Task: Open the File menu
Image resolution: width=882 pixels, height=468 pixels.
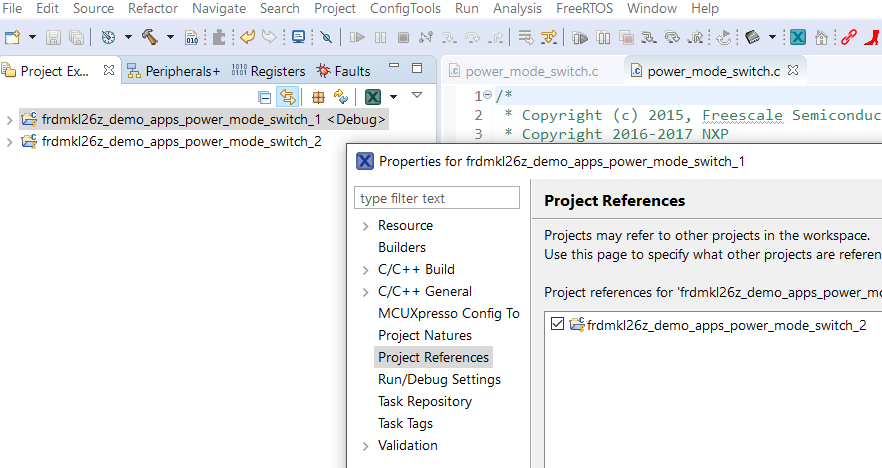Action: click(x=12, y=8)
